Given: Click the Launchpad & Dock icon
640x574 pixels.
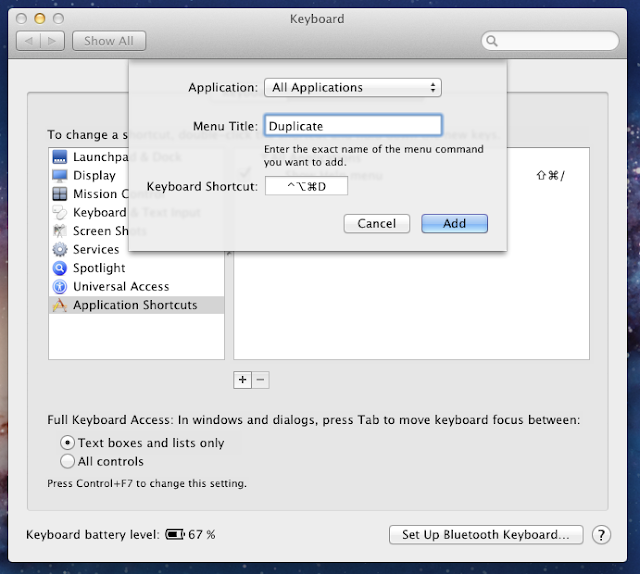Looking at the screenshot, I should pos(60,157).
